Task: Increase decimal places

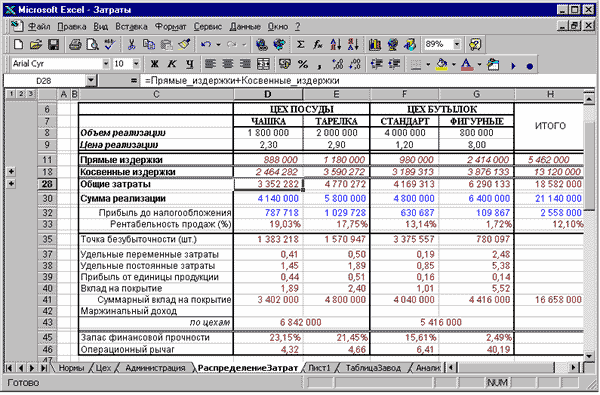Action: [338, 64]
